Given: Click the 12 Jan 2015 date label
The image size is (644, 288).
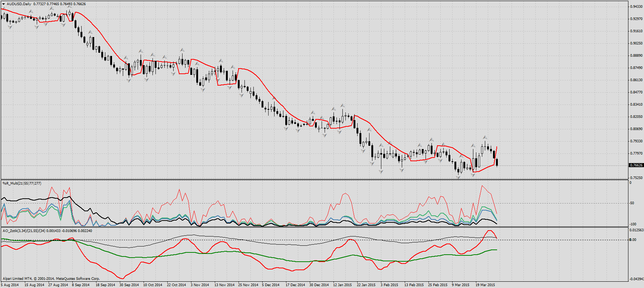Looking at the screenshot, I should tap(342, 285).
